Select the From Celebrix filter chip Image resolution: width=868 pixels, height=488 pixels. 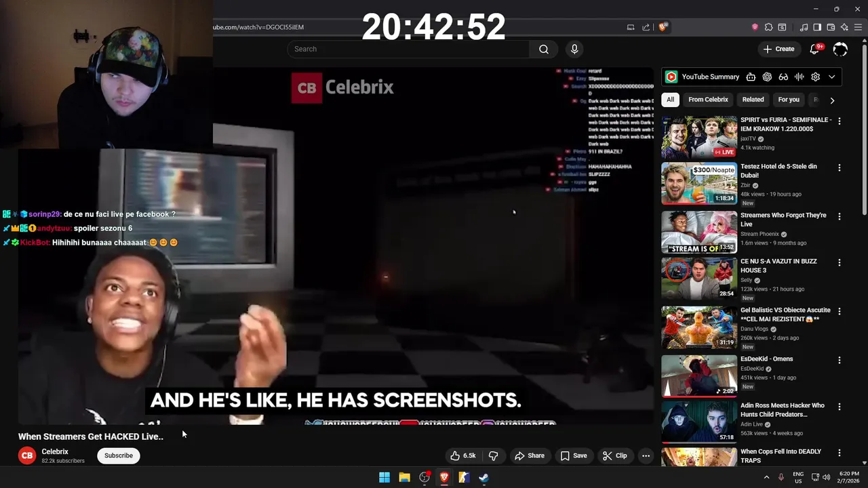click(x=708, y=100)
